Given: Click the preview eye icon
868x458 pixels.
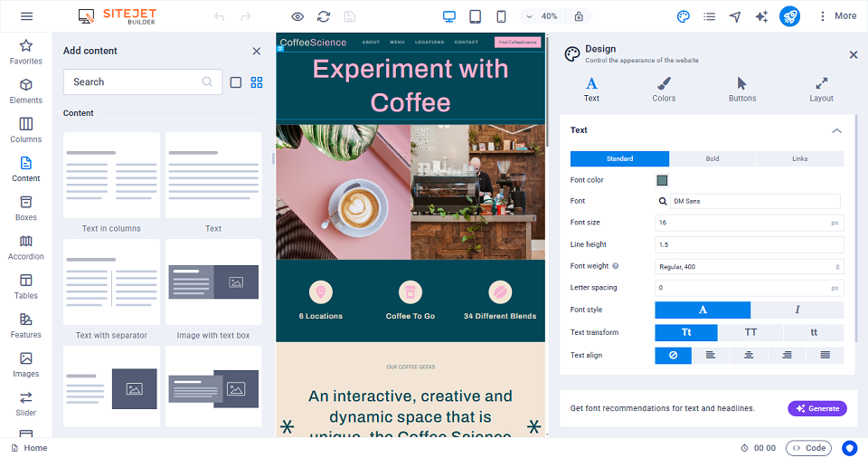Looking at the screenshot, I should pyautogui.click(x=297, y=16).
